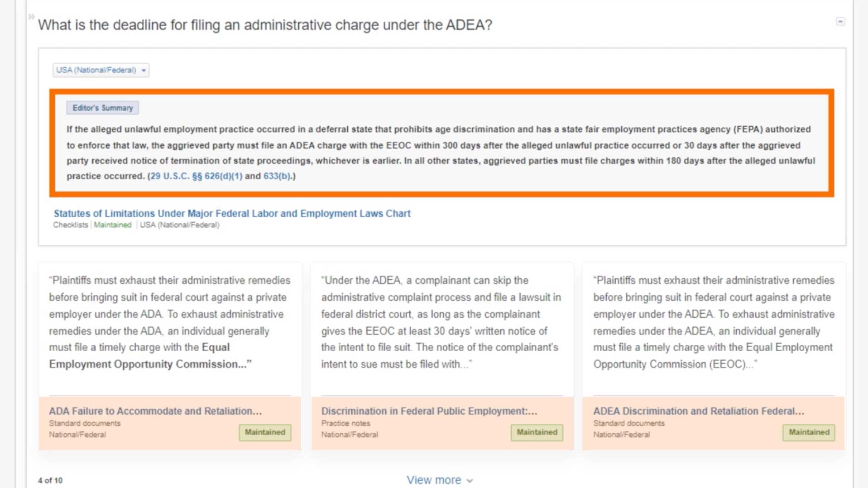Viewport: 868px width, 488px height.
Task: Open the USA (National/Federal) jurisdiction dropdown
Action: [101, 70]
